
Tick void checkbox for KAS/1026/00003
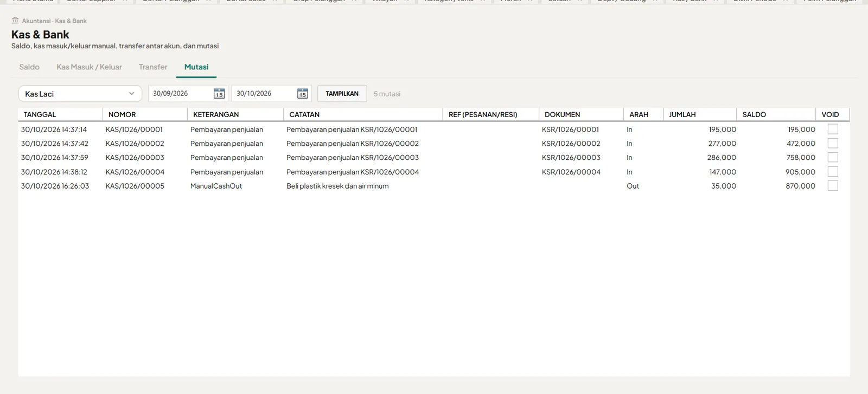(833, 157)
